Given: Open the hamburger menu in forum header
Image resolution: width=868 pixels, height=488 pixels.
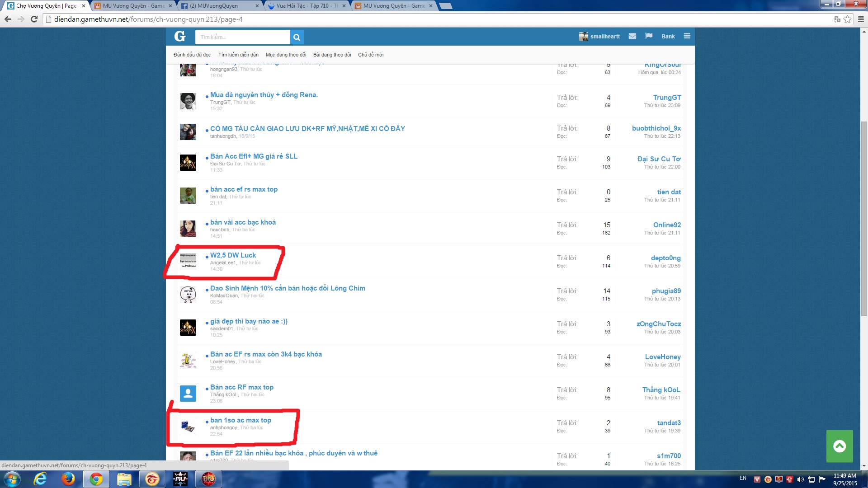Looking at the screenshot, I should (687, 36).
